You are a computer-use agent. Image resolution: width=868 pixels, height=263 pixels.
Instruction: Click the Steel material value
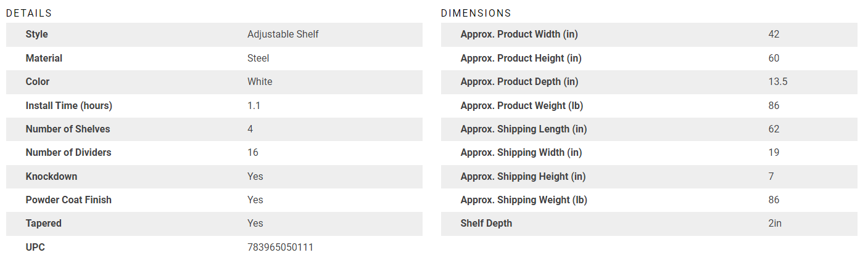coord(258,59)
